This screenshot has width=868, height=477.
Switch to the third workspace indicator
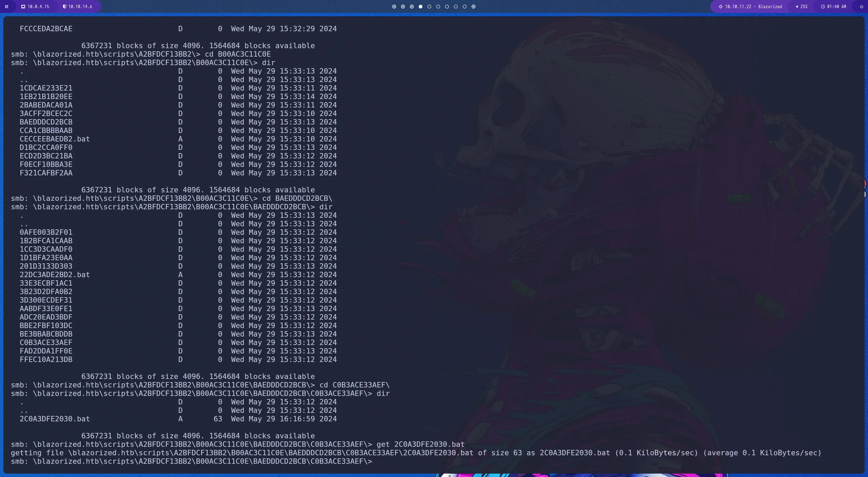pyautogui.click(x=412, y=6)
